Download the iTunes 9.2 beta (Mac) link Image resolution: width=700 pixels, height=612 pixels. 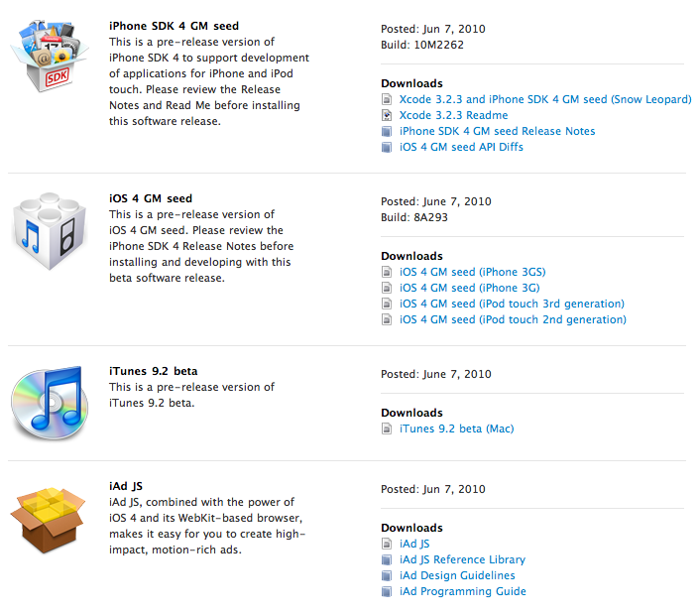click(456, 428)
